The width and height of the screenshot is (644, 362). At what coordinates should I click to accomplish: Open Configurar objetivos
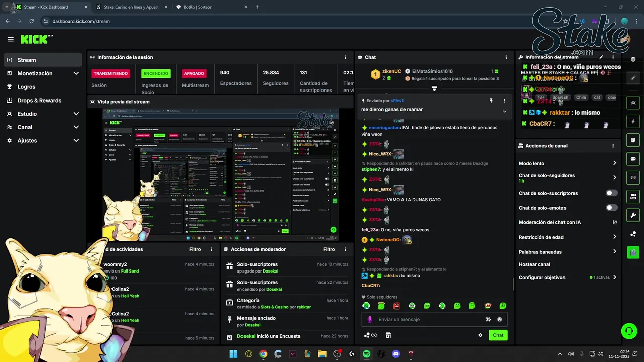[568, 277]
